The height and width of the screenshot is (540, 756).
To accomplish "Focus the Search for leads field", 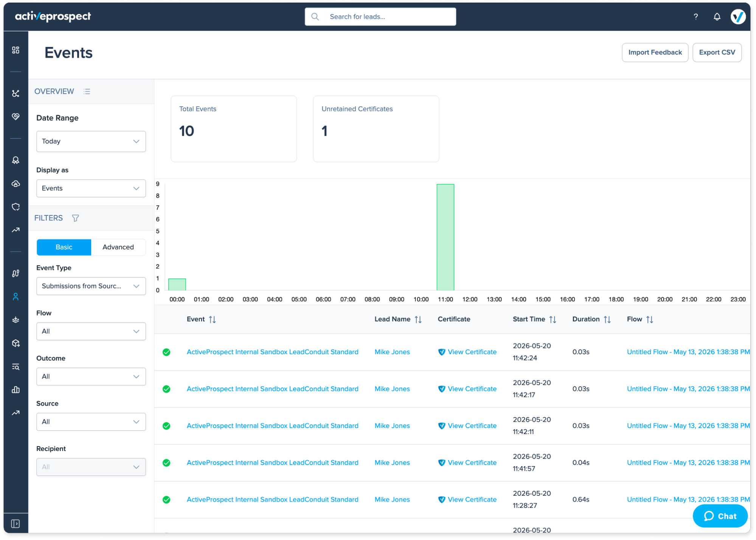I will point(380,17).
